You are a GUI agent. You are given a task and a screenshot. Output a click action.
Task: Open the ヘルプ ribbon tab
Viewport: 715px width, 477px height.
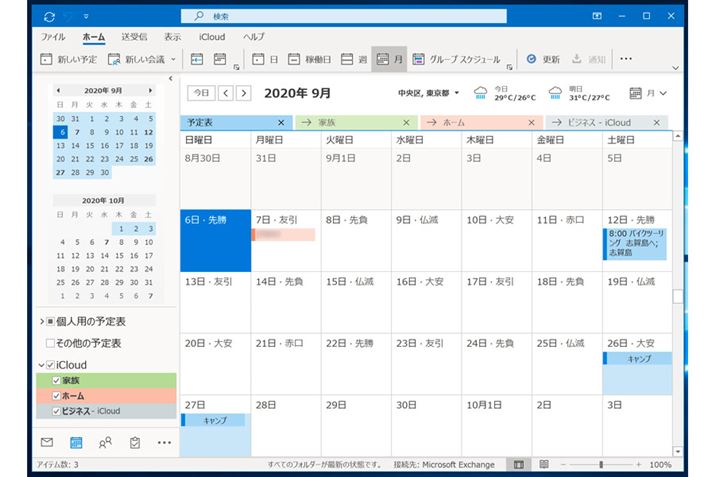(x=254, y=37)
